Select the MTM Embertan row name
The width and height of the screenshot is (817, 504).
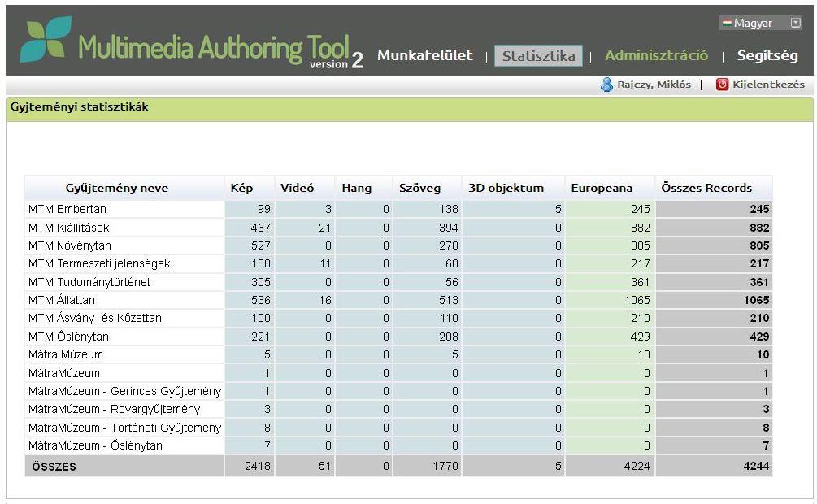(x=67, y=209)
